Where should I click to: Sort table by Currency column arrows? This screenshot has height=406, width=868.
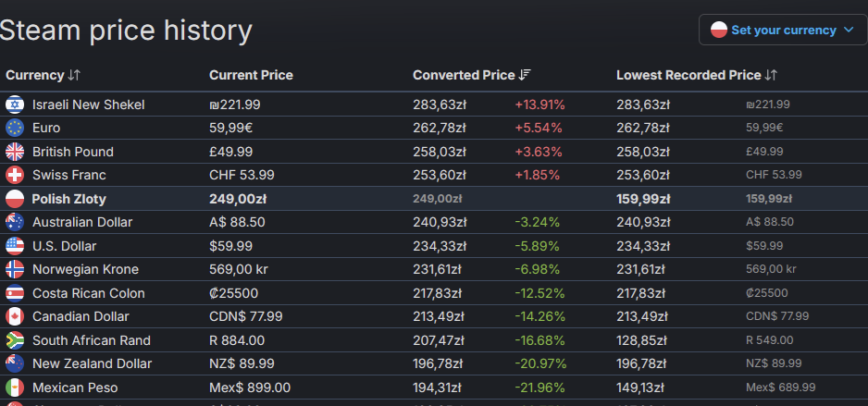coord(74,75)
